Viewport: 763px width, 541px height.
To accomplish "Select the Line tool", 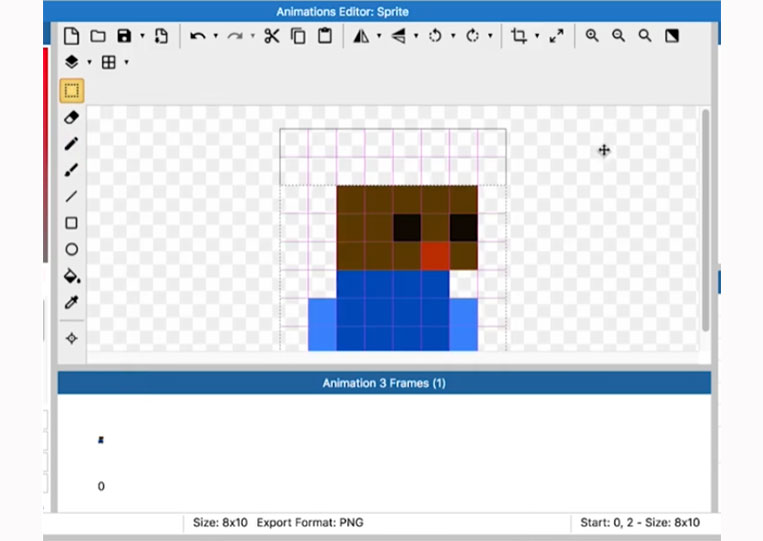I will tap(72, 197).
